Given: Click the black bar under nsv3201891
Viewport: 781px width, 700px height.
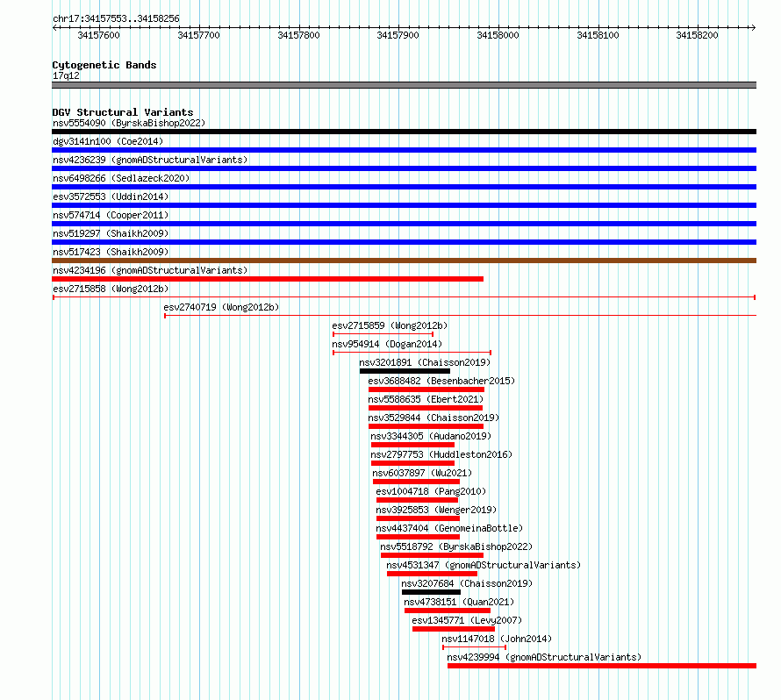Looking at the screenshot, I should [405, 371].
